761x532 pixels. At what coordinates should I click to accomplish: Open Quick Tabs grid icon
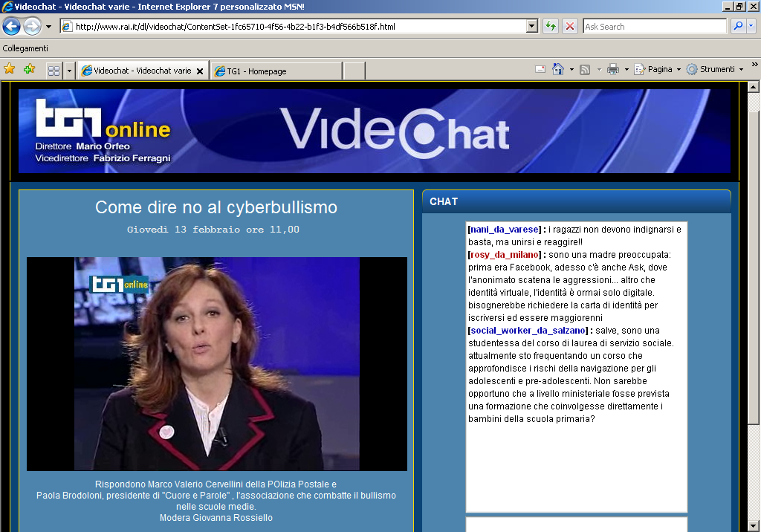tap(54, 71)
